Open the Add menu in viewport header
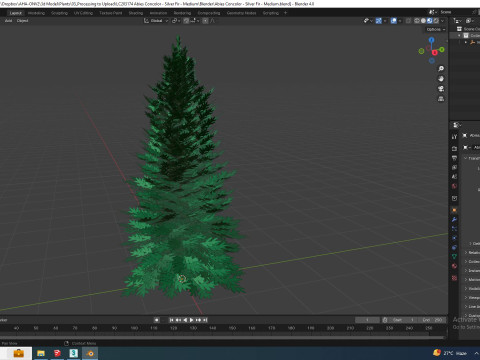480x360 pixels. (8, 21)
